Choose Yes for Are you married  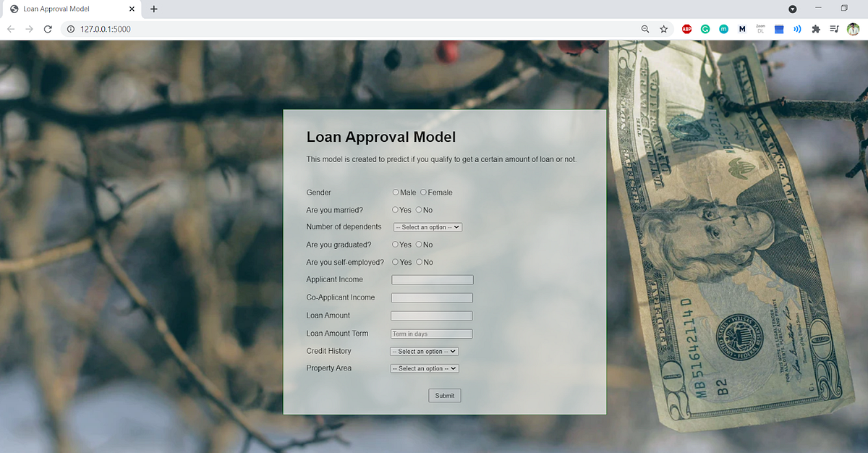coord(394,210)
